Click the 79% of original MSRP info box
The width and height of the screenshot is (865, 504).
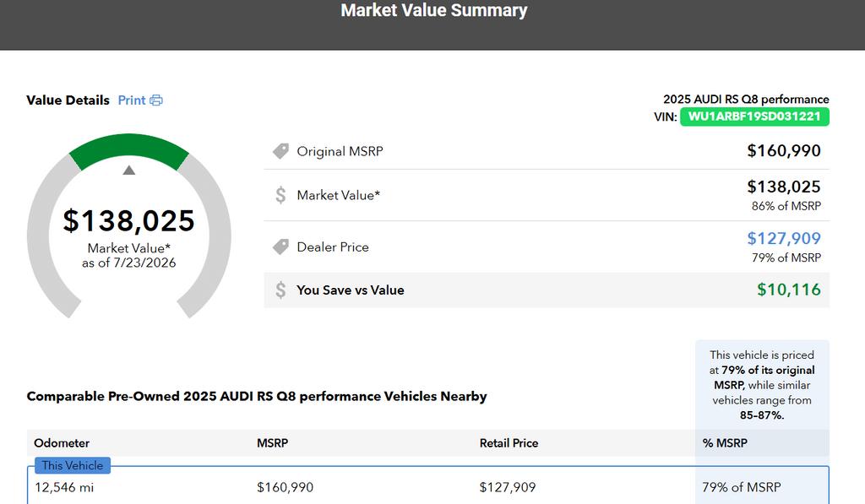point(762,385)
